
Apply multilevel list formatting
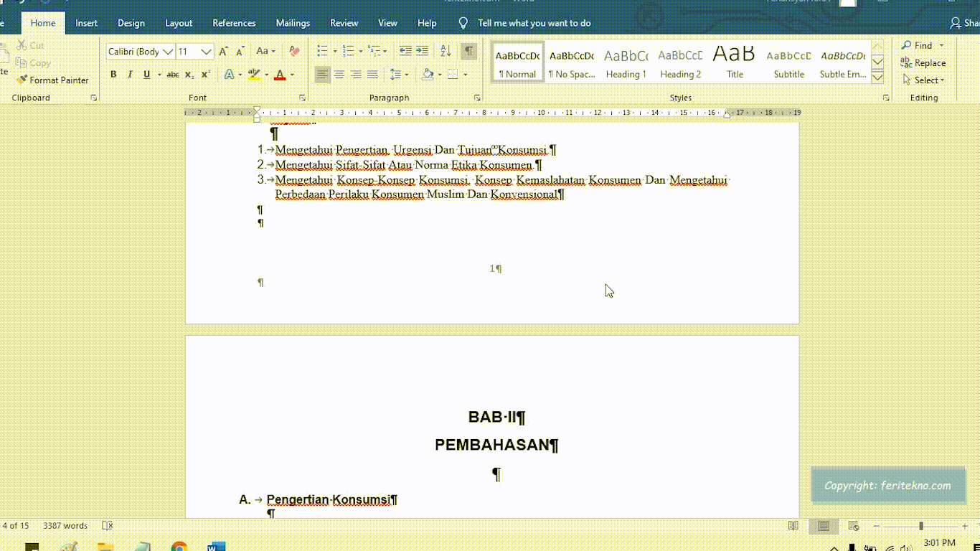[374, 52]
